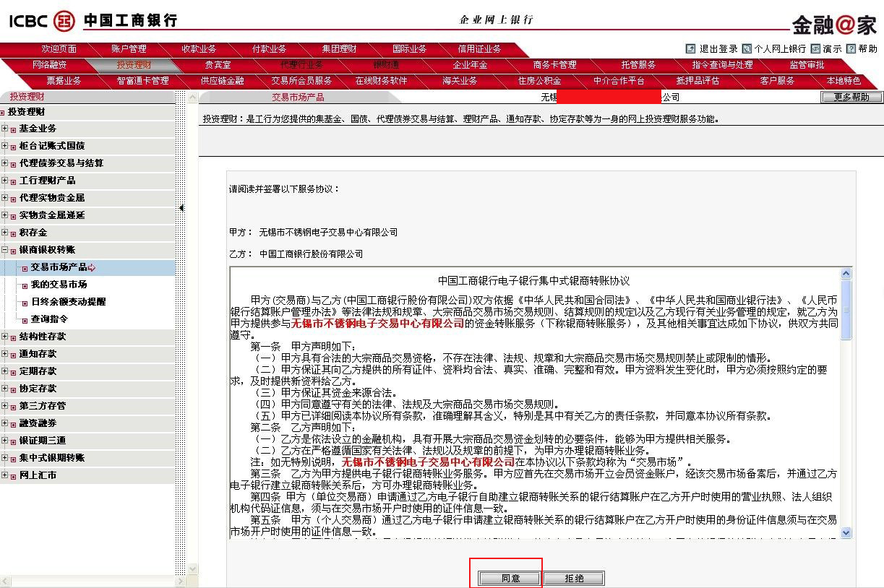Click the 个人网上银行 icon
The image size is (884, 588).
click(747, 49)
